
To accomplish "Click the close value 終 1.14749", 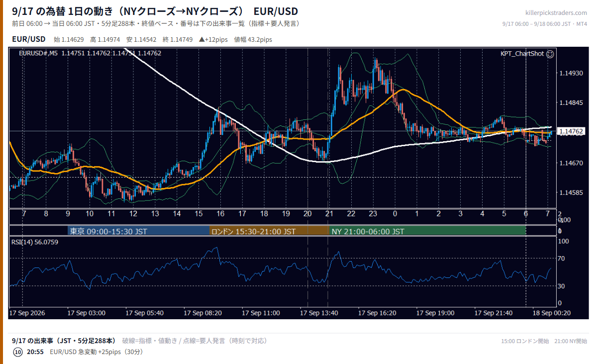I will click(178, 39).
